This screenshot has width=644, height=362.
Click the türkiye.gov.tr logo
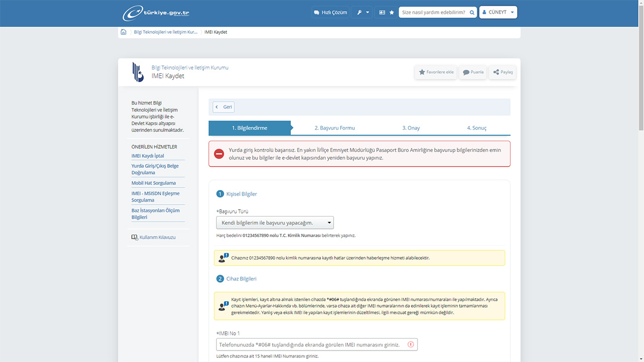156,13
